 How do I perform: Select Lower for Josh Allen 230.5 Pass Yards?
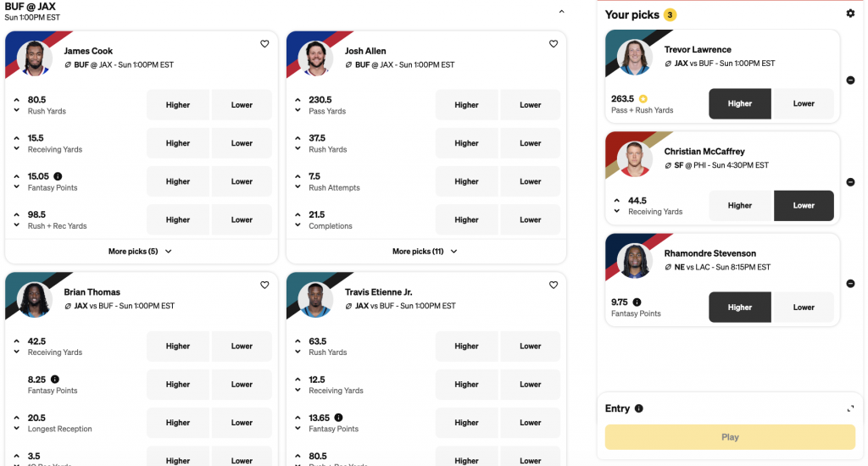pyautogui.click(x=531, y=105)
